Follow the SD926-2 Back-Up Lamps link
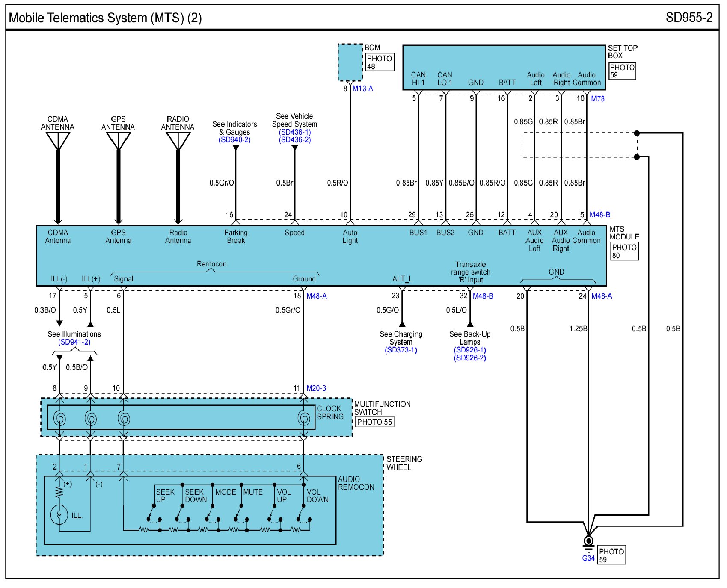Viewport: 727px width, 588px height. [x=470, y=358]
